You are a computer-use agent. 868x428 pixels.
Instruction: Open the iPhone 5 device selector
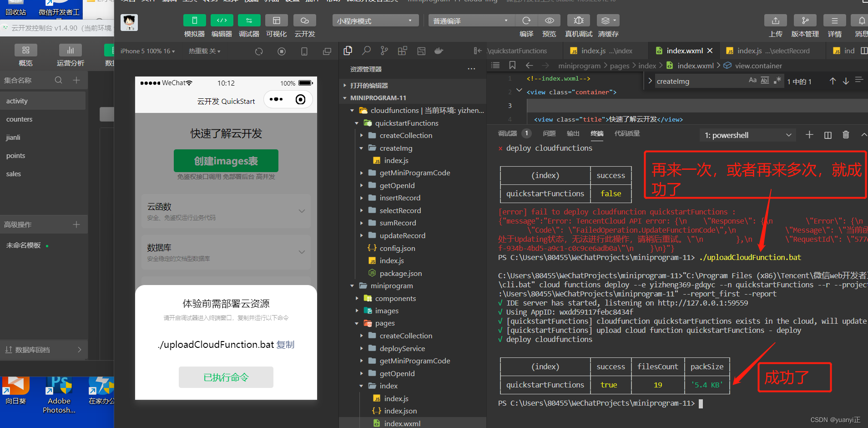pyautogui.click(x=147, y=51)
